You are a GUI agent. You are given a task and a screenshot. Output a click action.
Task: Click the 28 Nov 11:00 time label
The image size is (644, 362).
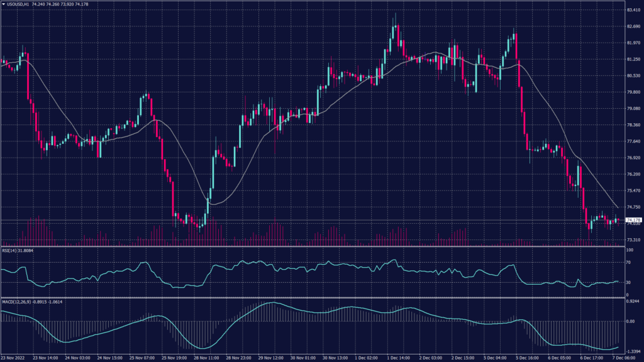206,357
